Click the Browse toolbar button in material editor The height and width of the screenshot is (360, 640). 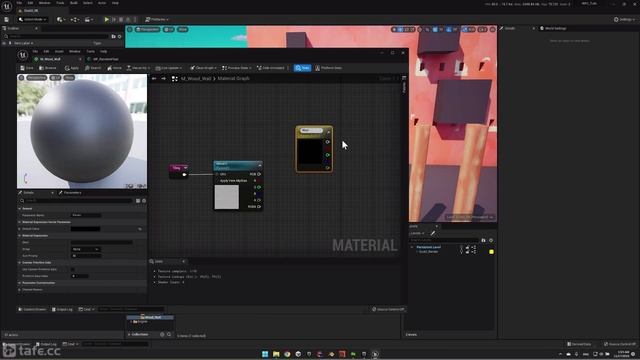[x=48, y=68]
